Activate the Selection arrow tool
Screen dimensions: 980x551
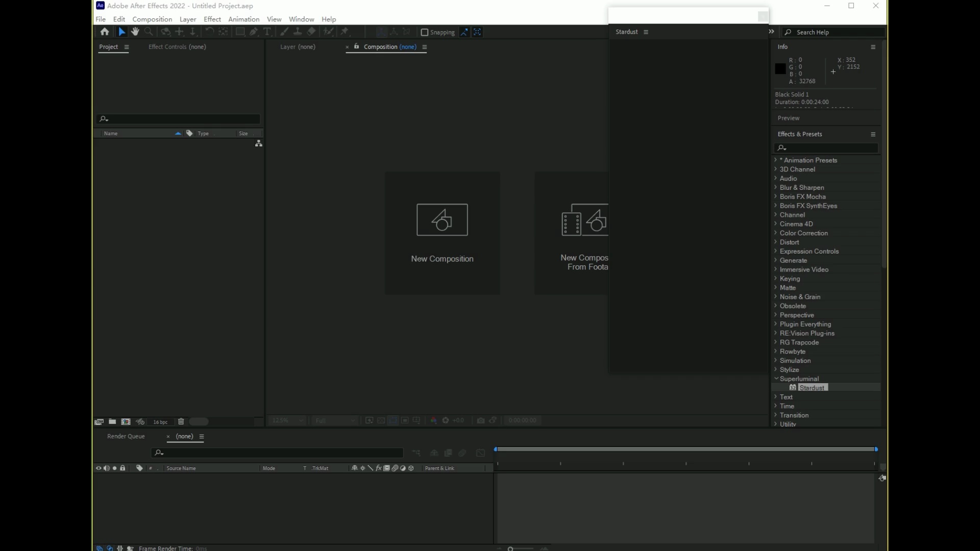coord(121,32)
